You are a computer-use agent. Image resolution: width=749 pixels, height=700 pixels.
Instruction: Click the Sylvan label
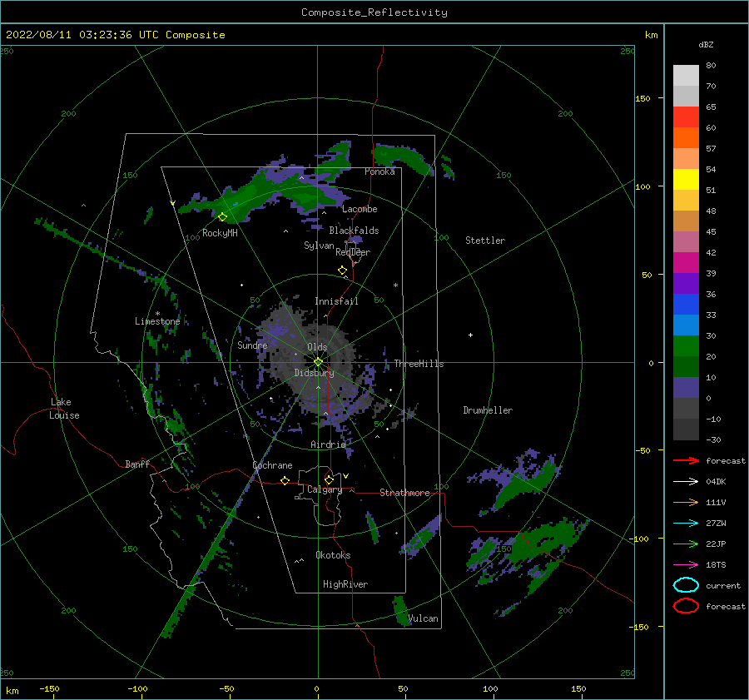coord(319,246)
